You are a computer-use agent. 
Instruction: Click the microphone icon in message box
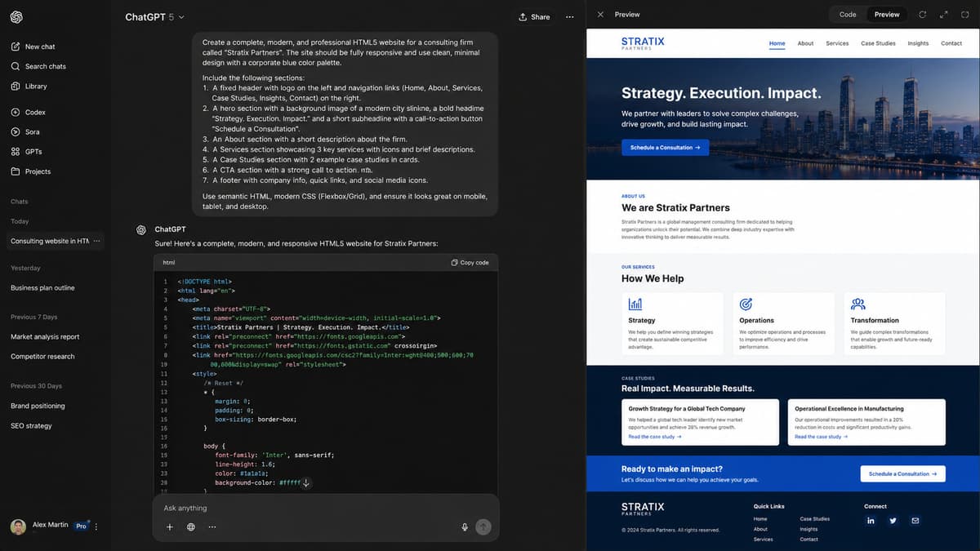tap(465, 527)
